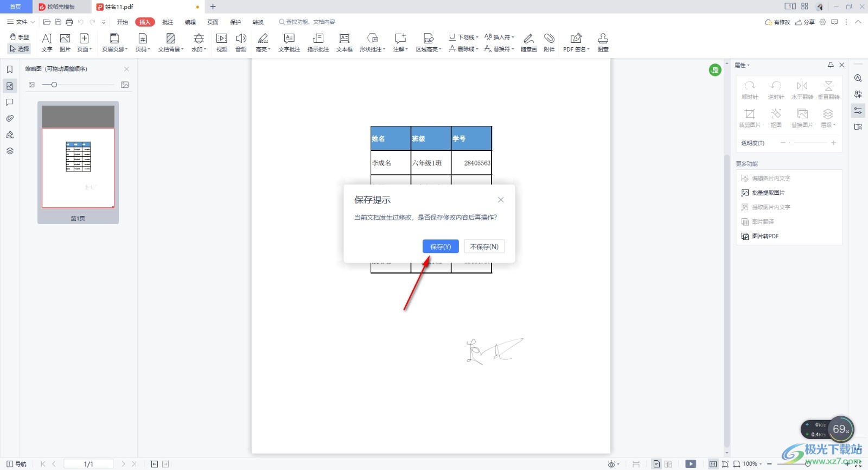Add a 文字批注 text annotation
Image resolution: width=868 pixels, height=470 pixels.
tap(289, 42)
